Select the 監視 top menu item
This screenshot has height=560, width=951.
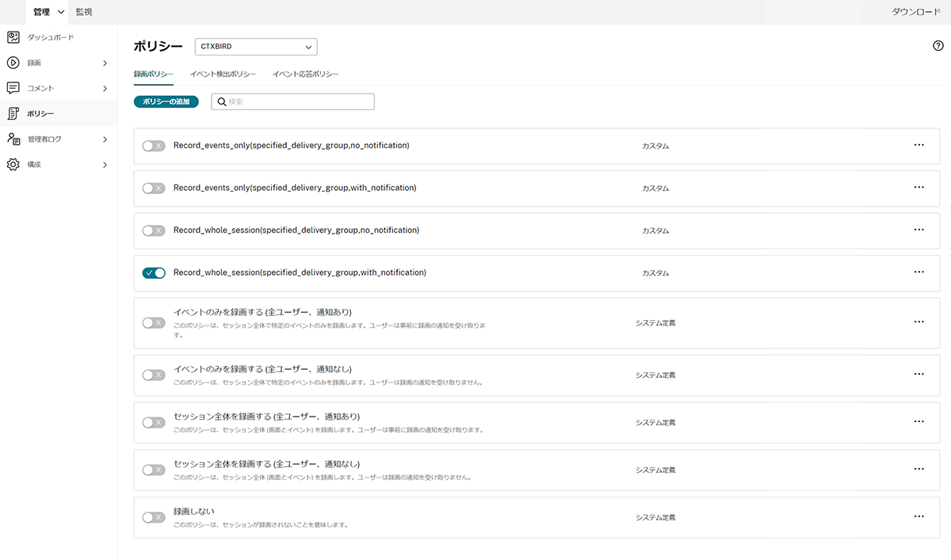(x=84, y=12)
